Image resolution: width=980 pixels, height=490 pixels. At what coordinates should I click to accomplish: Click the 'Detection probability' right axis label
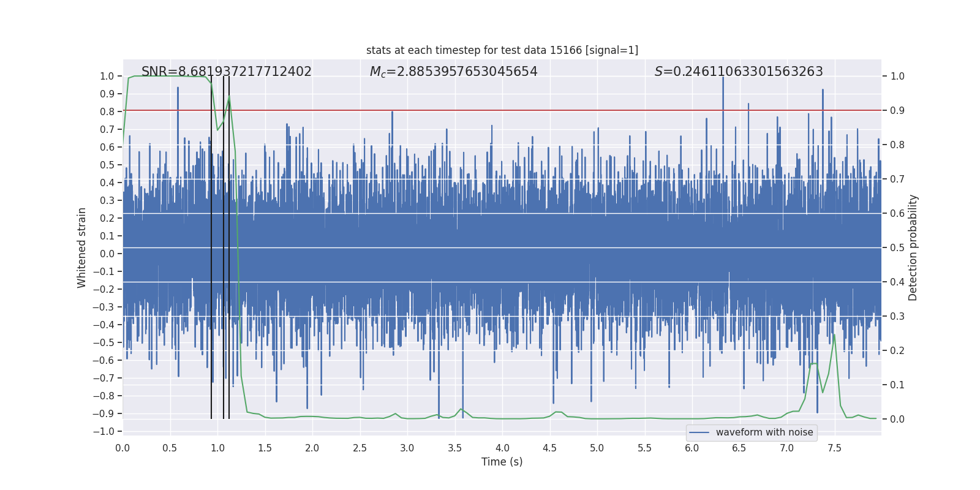click(913, 247)
